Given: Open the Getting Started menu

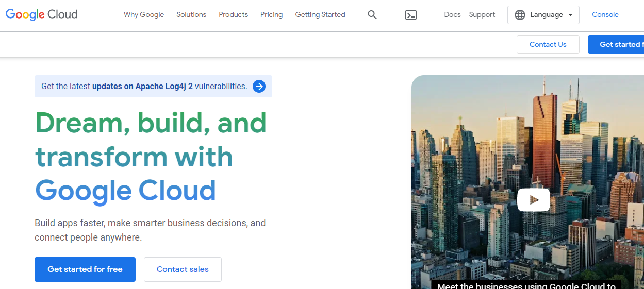Looking at the screenshot, I should click(320, 15).
